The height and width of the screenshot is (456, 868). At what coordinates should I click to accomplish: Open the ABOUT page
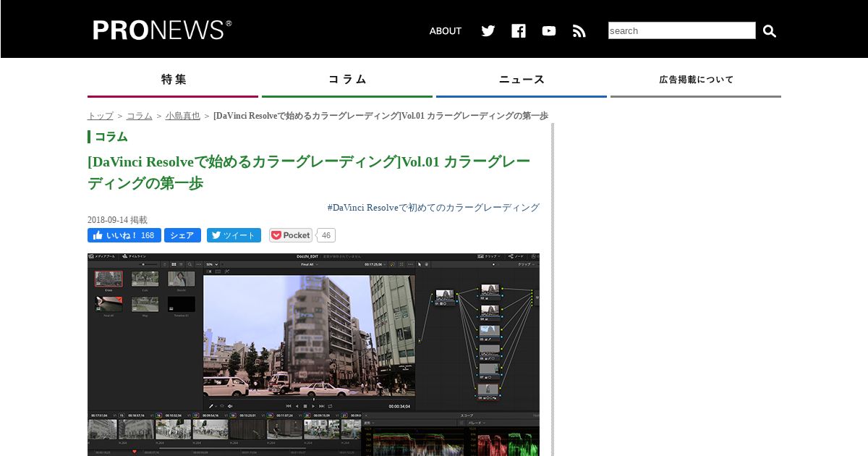point(446,31)
